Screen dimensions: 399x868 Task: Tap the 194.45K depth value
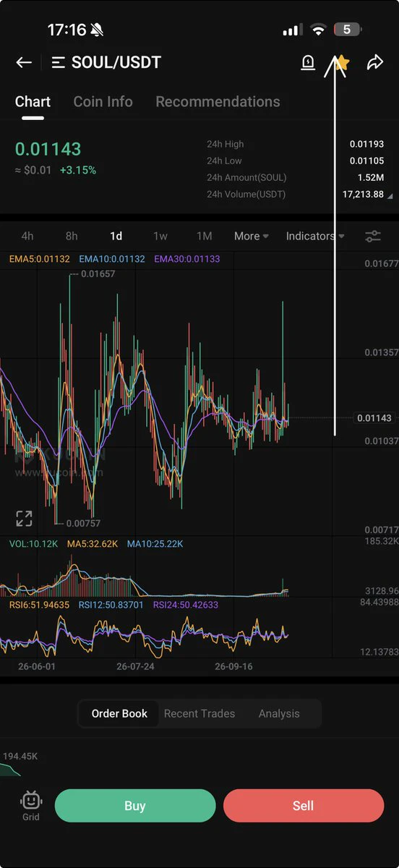pos(20,757)
